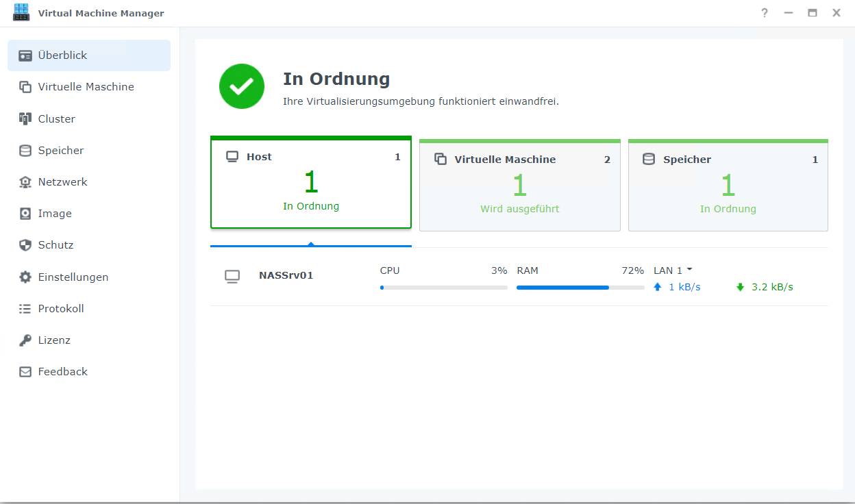
Task: Toggle selection of the Host card
Action: click(310, 182)
